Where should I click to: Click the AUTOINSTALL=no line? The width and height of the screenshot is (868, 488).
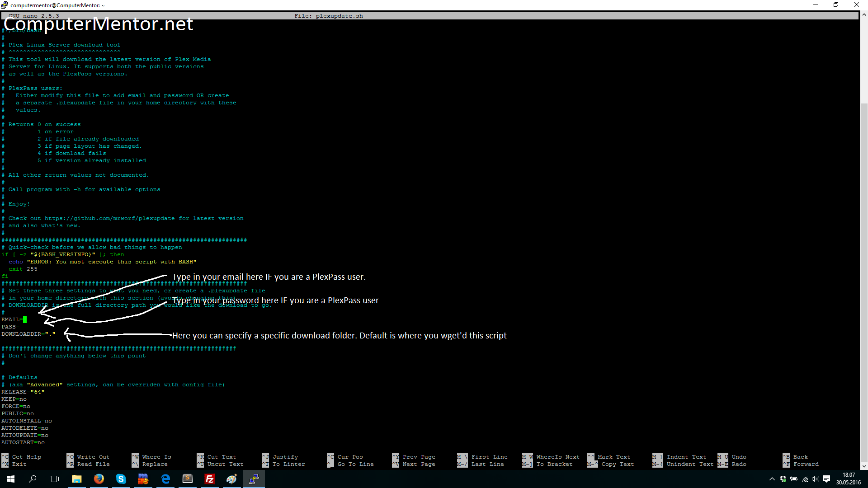[x=27, y=421]
